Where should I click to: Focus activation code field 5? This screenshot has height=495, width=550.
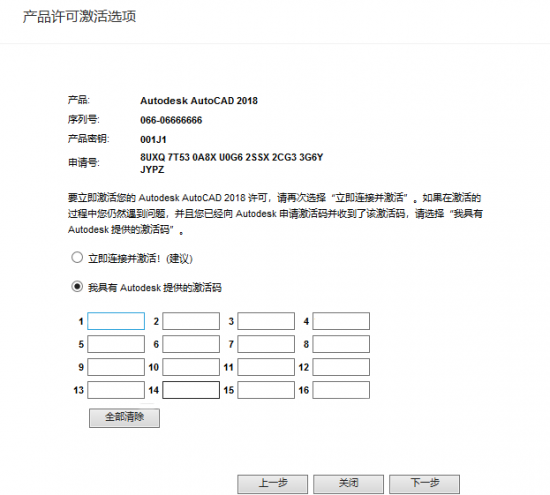click(x=116, y=344)
